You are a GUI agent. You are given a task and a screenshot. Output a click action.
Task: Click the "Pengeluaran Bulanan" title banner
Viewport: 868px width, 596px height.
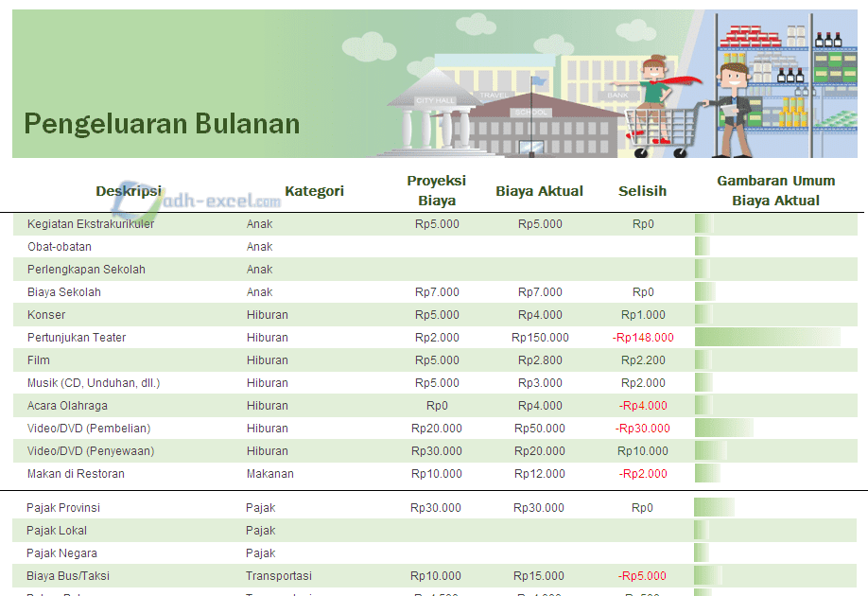[x=163, y=123]
